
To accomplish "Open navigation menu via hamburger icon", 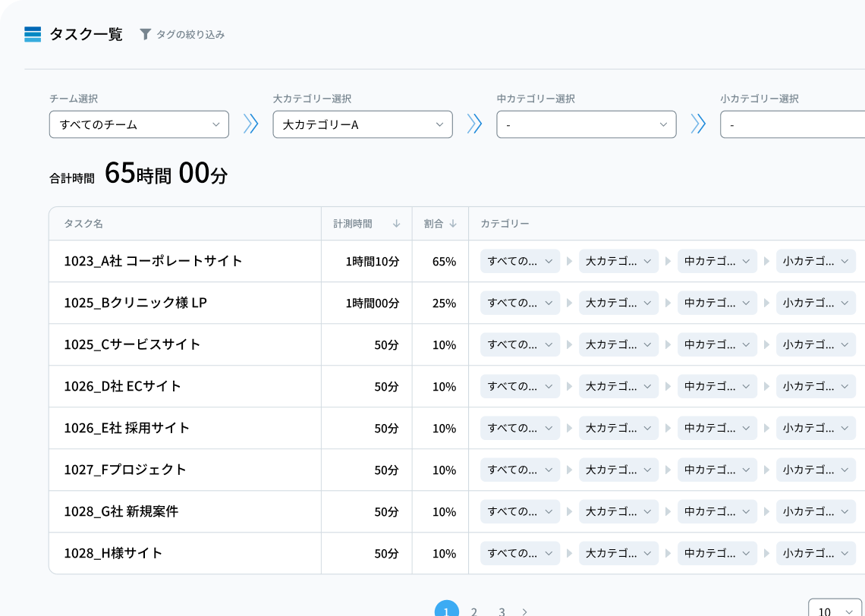I will 32,34.
